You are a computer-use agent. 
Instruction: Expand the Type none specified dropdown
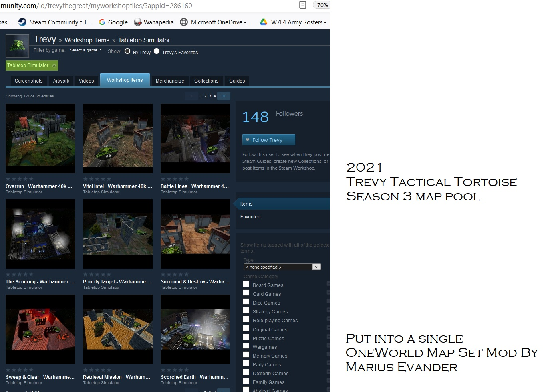pyautogui.click(x=282, y=267)
